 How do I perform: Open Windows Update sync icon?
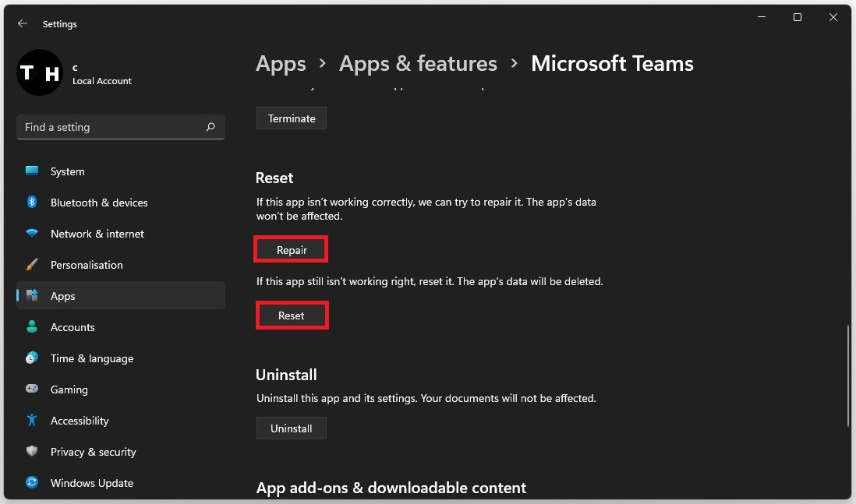[32, 483]
